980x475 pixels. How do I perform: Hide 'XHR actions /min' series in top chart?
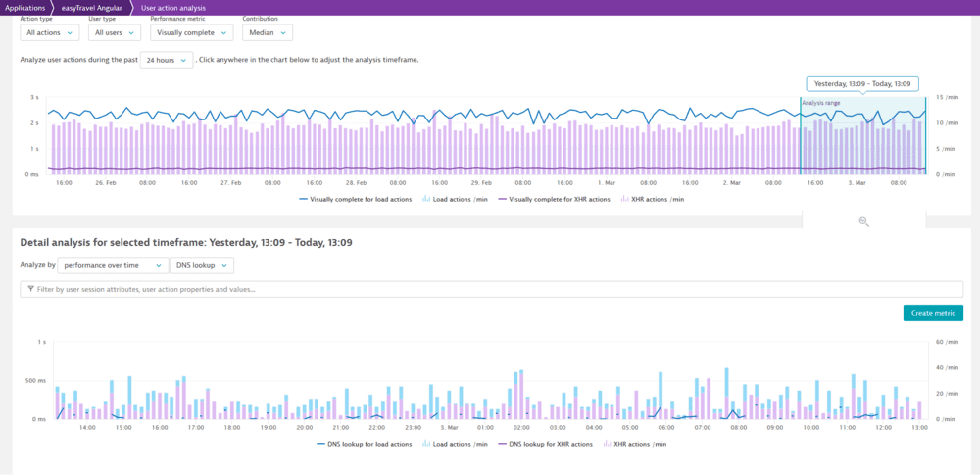(652, 199)
